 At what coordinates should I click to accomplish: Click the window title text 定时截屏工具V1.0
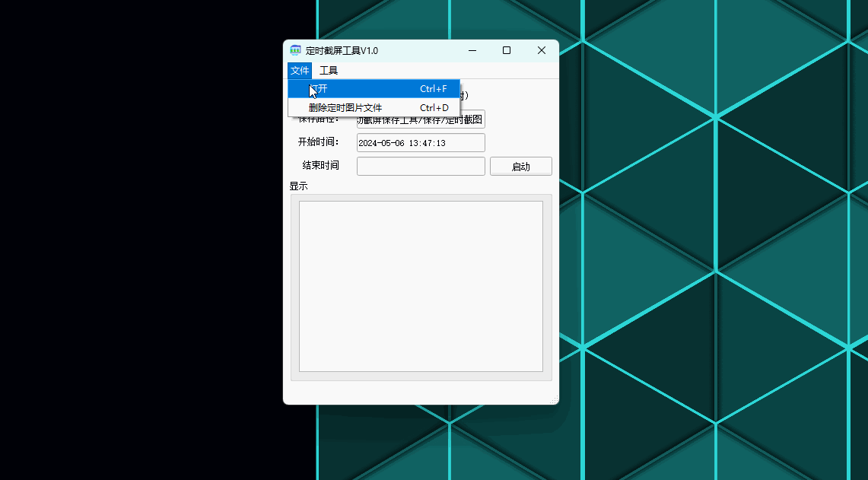coord(342,50)
